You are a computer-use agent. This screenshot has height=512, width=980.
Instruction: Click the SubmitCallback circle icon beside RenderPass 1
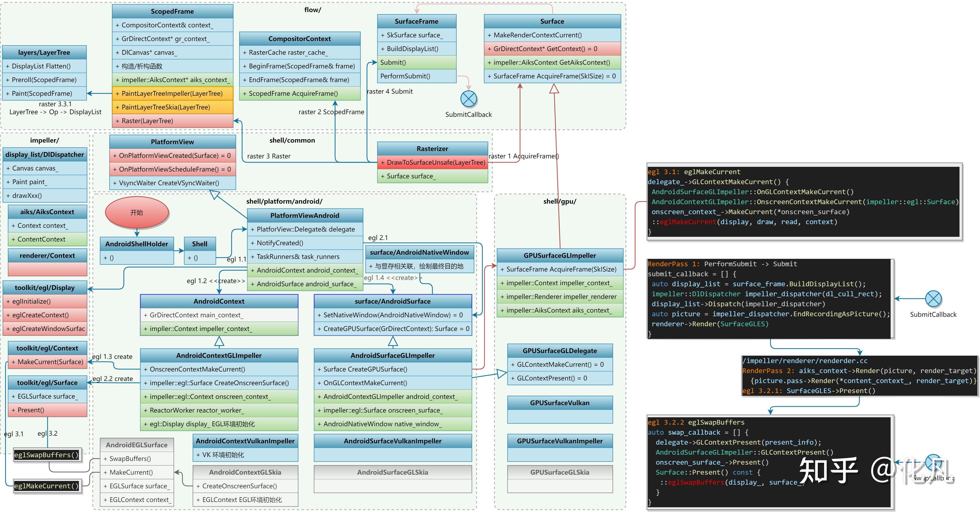(933, 299)
